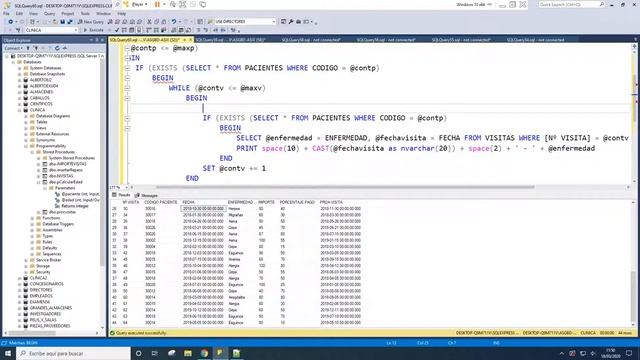This screenshot has height=360, width=640.
Task: Click the Copy icon in toolbar
Action: [x=156, y=22]
